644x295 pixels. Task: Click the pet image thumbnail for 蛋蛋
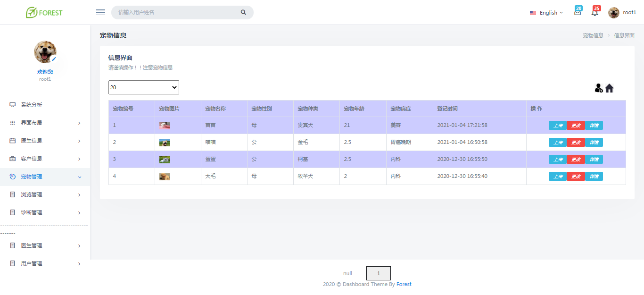165,160
